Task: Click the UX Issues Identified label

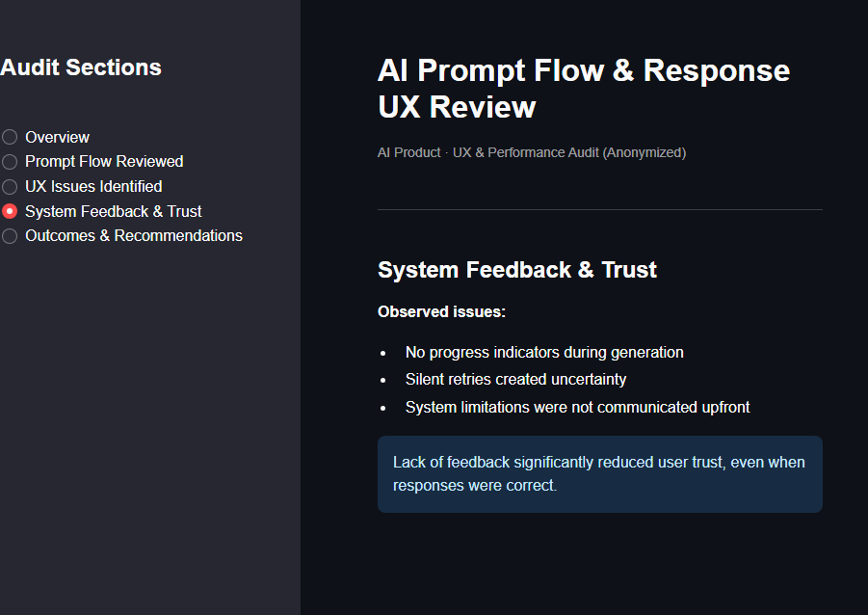Action: [x=93, y=186]
